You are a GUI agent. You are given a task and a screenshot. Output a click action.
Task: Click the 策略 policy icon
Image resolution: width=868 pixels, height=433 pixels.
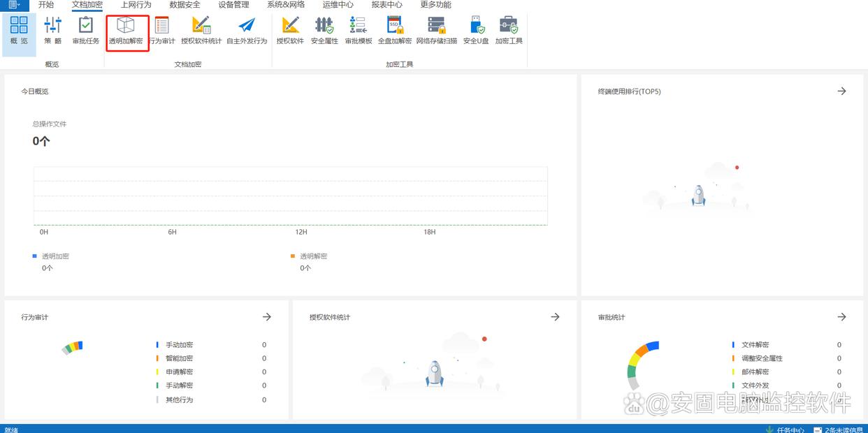pos(53,31)
